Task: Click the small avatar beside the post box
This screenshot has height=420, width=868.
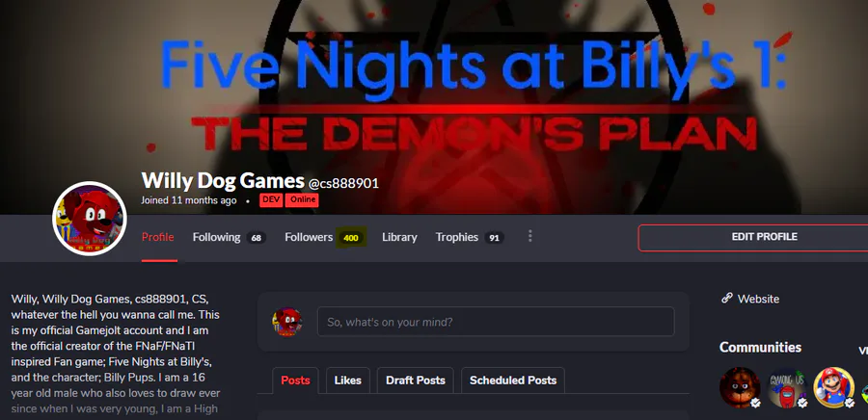Action: coord(286,322)
